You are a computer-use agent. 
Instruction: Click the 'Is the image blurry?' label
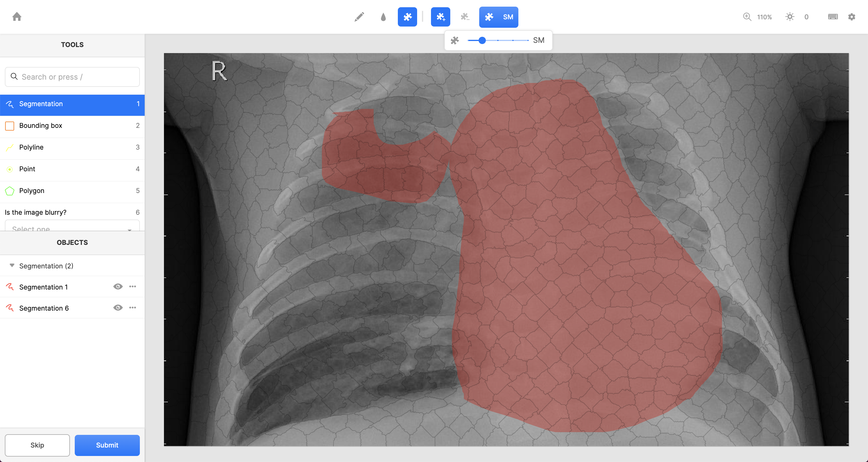tap(35, 212)
